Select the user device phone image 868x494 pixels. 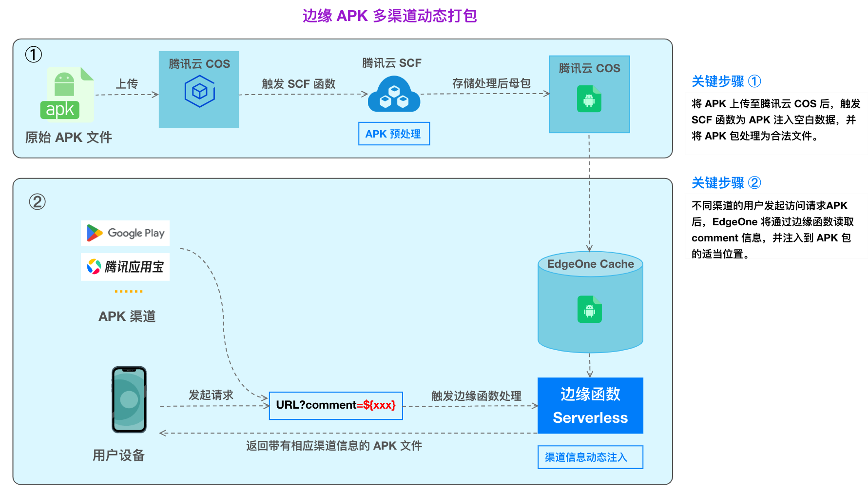click(129, 400)
